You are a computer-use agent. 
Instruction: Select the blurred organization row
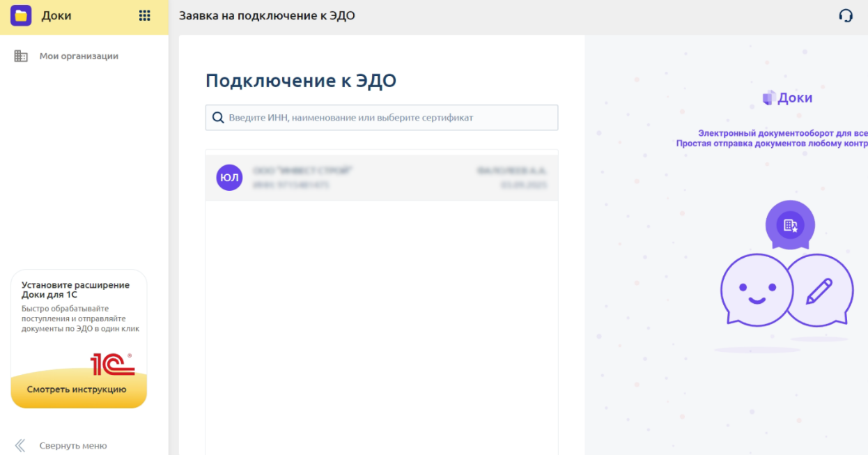[382, 178]
